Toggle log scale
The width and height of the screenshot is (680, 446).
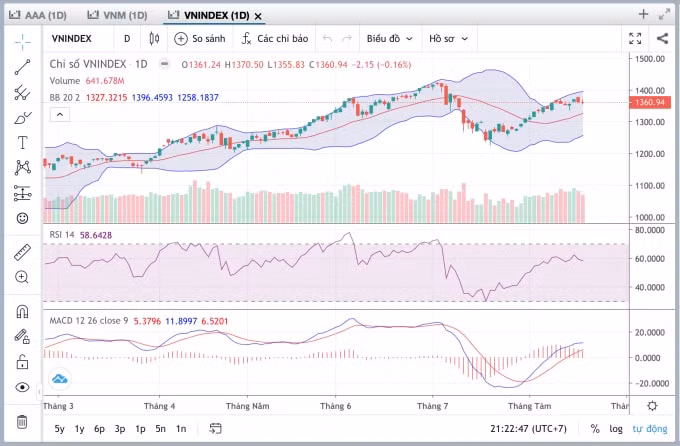pos(616,429)
